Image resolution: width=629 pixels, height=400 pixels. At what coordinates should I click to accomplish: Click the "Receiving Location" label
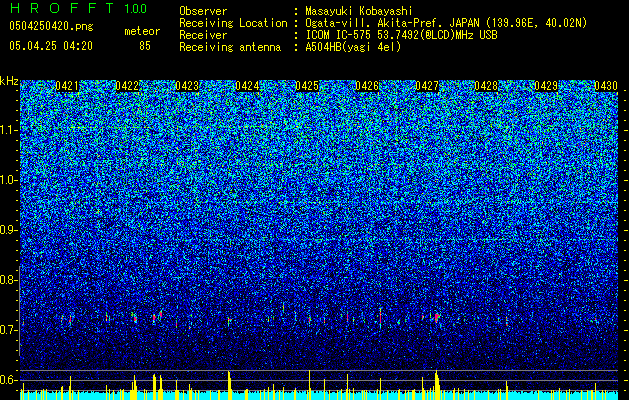pyautogui.click(x=233, y=23)
